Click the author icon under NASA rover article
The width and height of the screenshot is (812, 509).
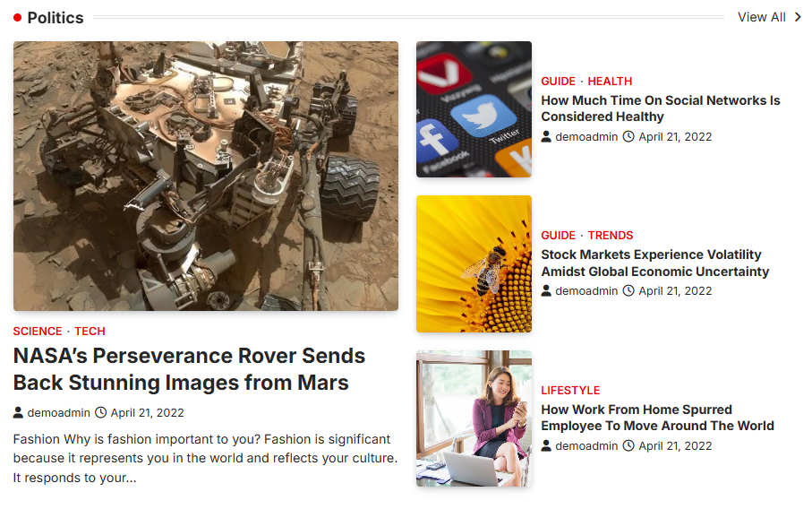click(x=18, y=412)
